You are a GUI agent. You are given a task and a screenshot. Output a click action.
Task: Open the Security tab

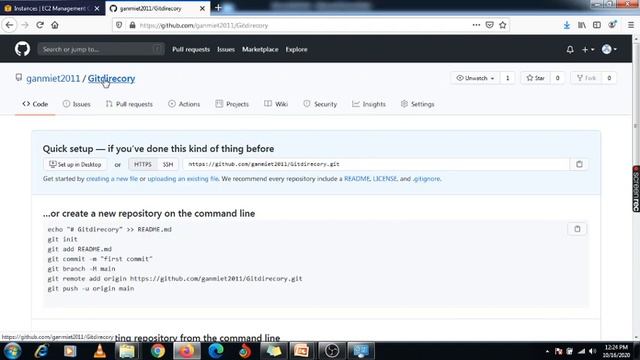coord(320,104)
